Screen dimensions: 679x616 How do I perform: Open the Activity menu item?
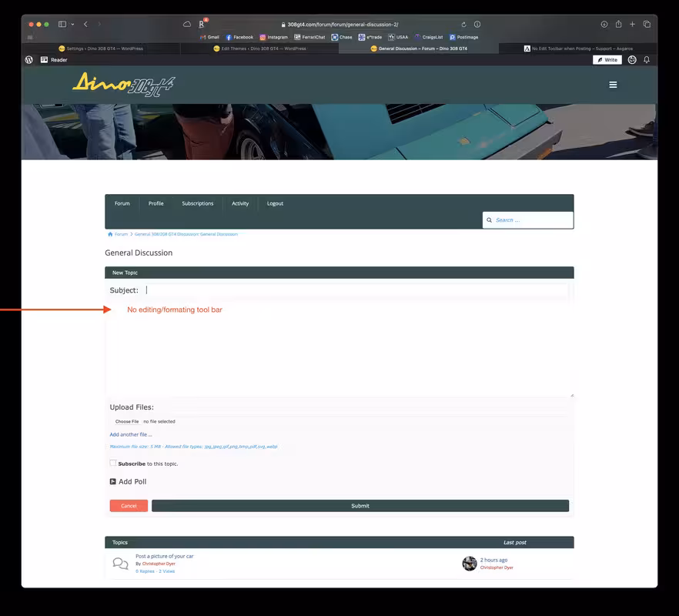pos(240,203)
